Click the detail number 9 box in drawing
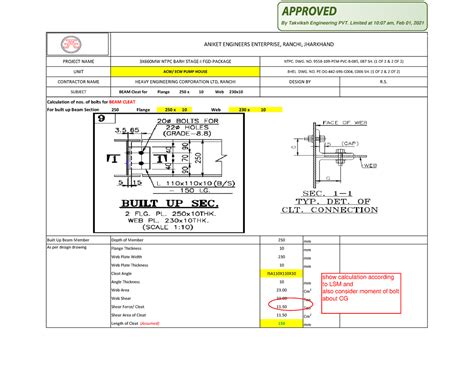This screenshot has height=366, width=474. coord(105,119)
